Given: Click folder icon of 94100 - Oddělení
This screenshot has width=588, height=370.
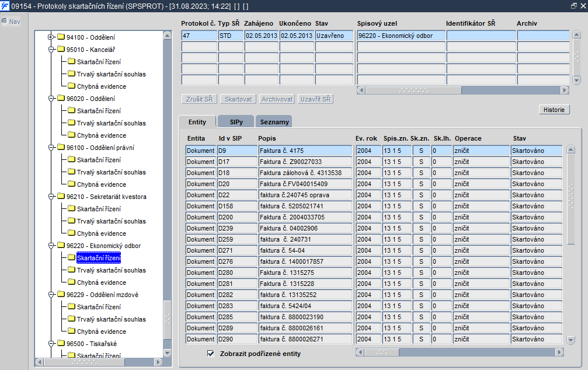Looking at the screenshot, I should pyautogui.click(x=61, y=37).
